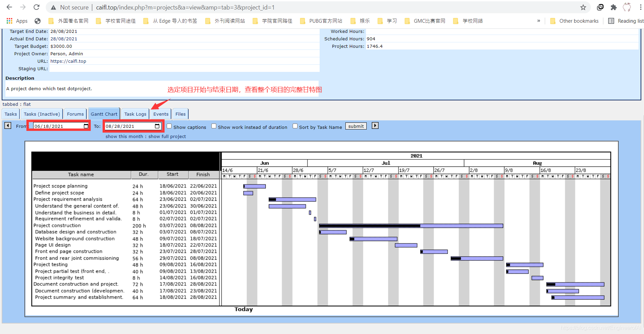Open the 学院官网路径 bookmark folder
Image resolution: width=644 pixels, height=334 pixels.
tap(273, 21)
